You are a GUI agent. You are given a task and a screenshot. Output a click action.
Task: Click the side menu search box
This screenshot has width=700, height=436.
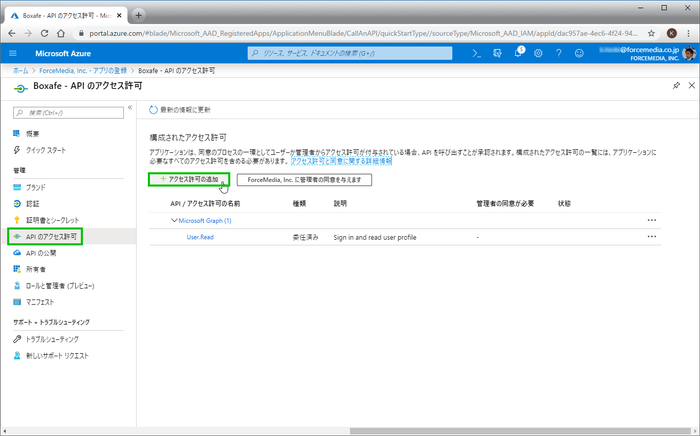pyautogui.click(x=68, y=112)
